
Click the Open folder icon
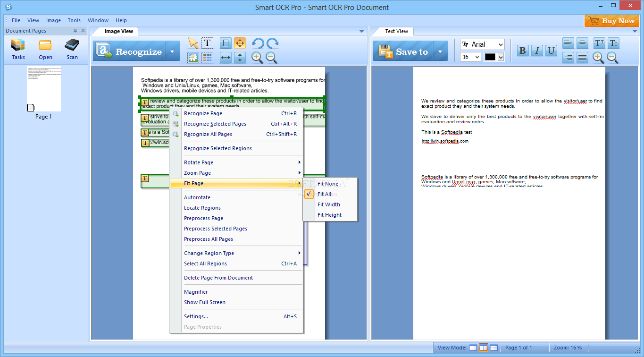(x=45, y=49)
